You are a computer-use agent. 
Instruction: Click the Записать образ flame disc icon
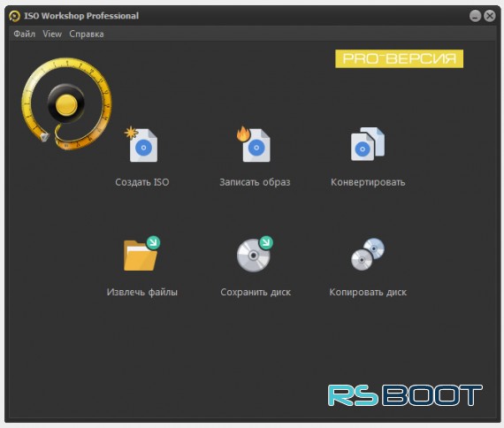pyautogui.click(x=254, y=145)
